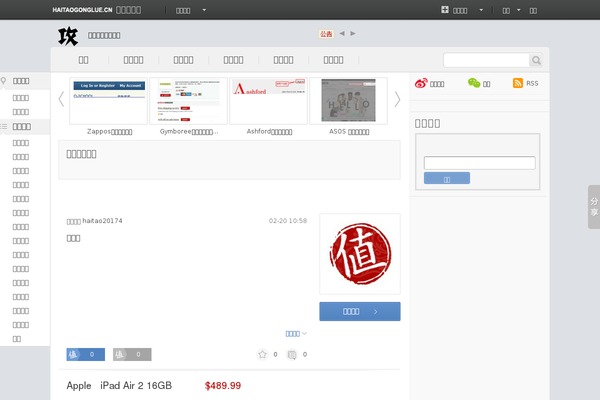Image resolution: width=600 pixels, height=400 pixels.
Task: Click the HAITAOGONGLUE.CN site logo
Action: [x=82, y=10]
